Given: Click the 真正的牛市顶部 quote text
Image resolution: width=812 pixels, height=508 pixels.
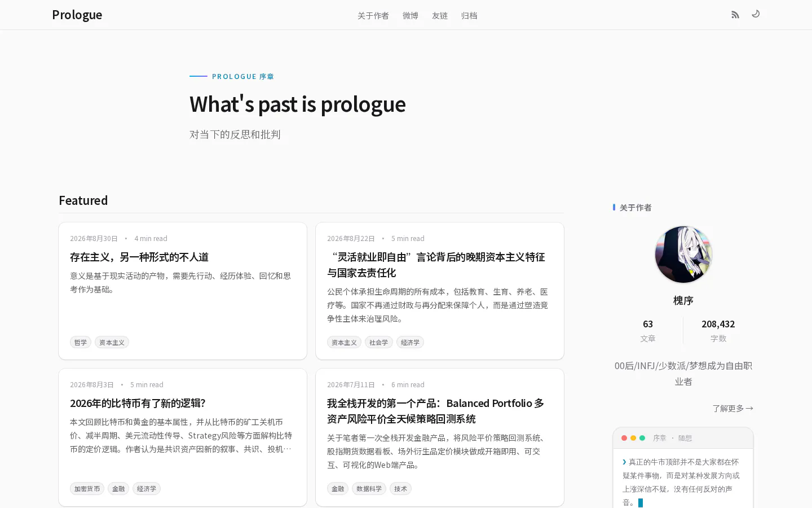Looking at the screenshot, I should pos(681,482).
